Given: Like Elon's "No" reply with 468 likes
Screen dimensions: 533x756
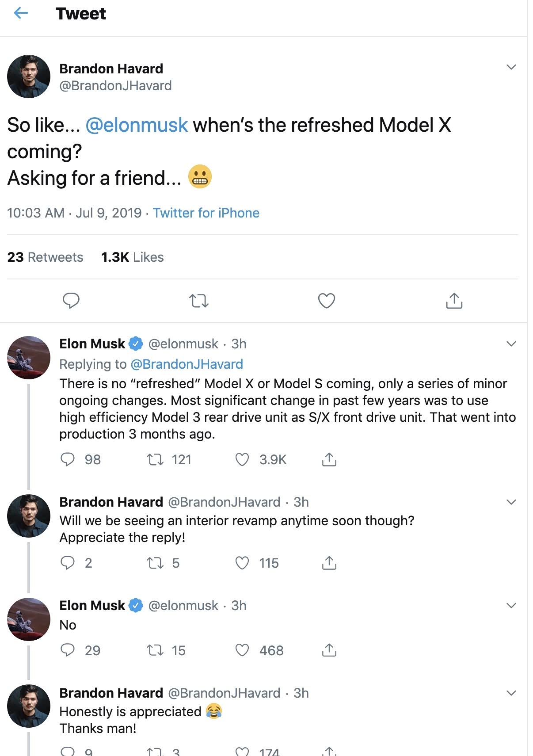Looking at the screenshot, I should pyautogui.click(x=242, y=650).
